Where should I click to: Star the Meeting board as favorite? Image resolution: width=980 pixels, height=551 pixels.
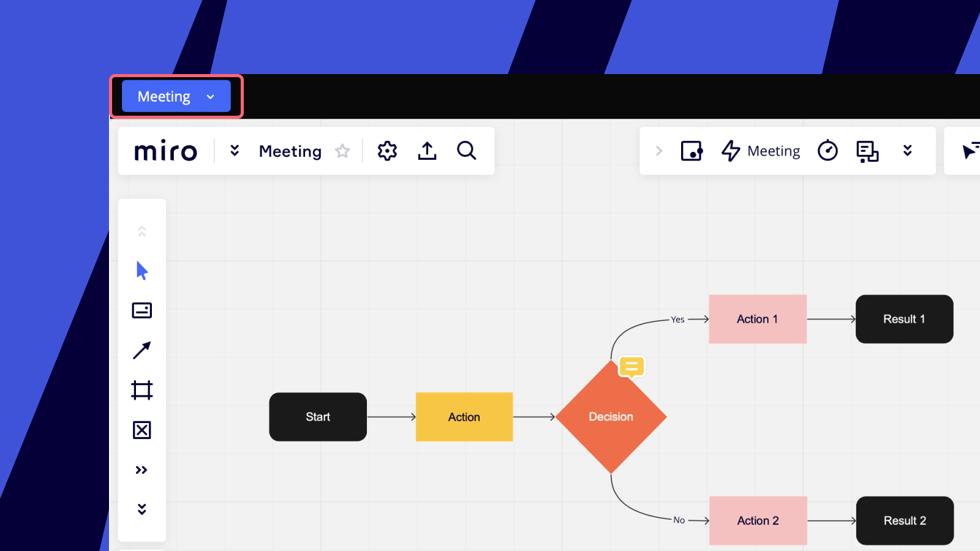point(342,151)
